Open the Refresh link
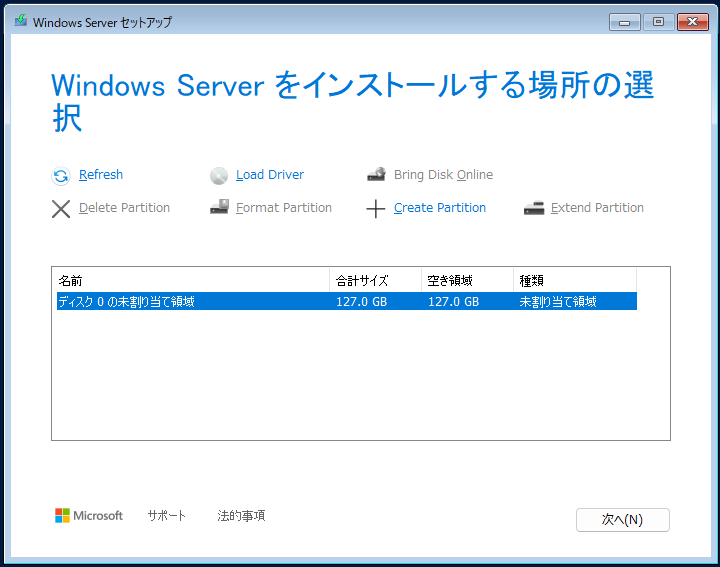Viewport: 720px width, 567px height. tap(101, 175)
